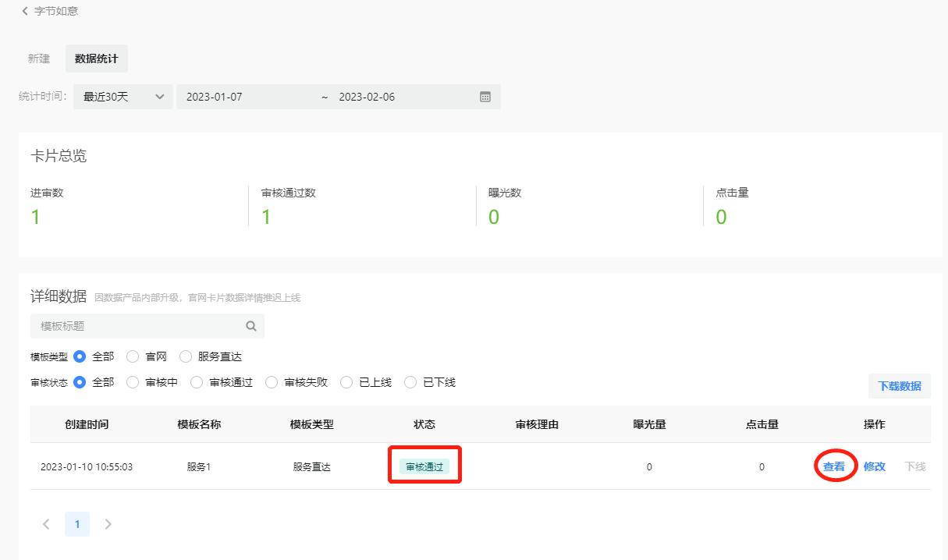This screenshot has height=560, width=948.
Task: Click 修改 for the 服务1 row
Action: pos(874,466)
